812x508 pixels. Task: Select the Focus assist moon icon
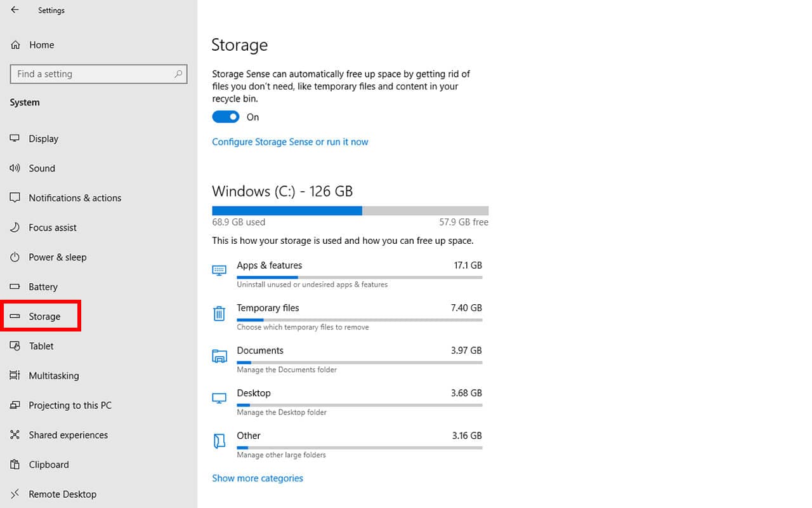(x=15, y=227)
